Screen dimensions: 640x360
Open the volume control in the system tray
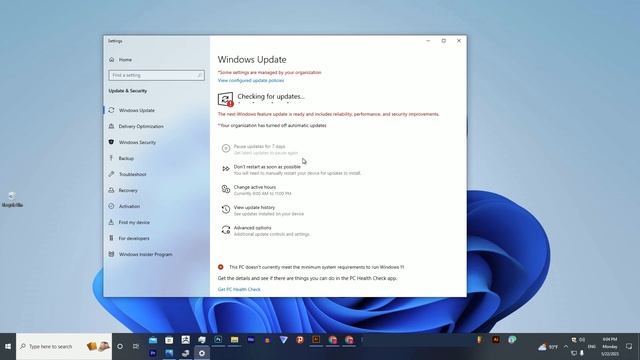pyautogui.click(x=582, y=340)
